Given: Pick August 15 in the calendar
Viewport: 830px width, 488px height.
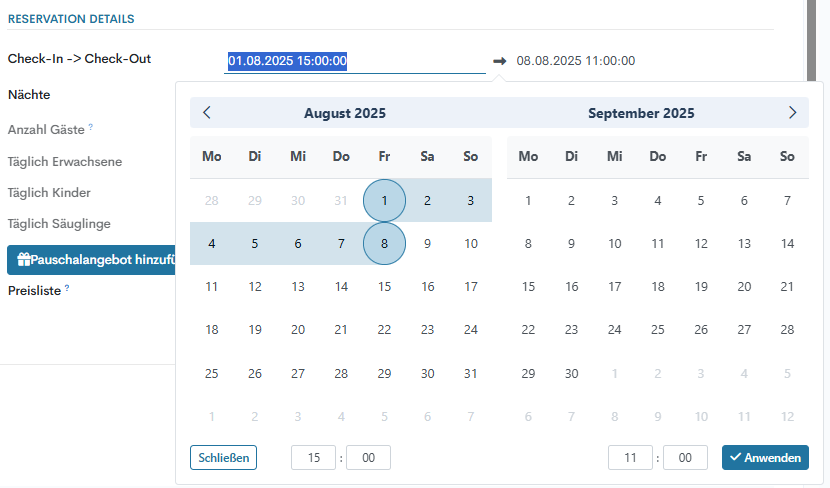Looking at the screenshot, I should (x=384, y=287).
